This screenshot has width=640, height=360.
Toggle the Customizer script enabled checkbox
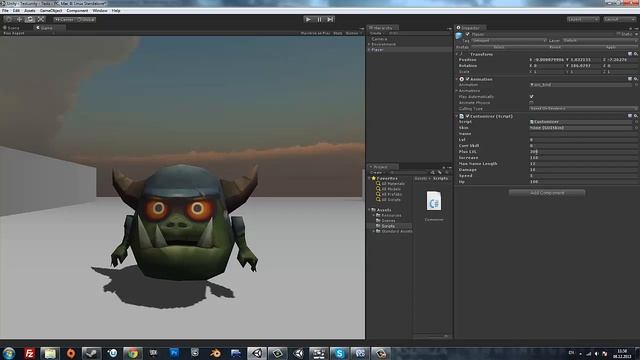pyautogui.click(x=468, y=116)
